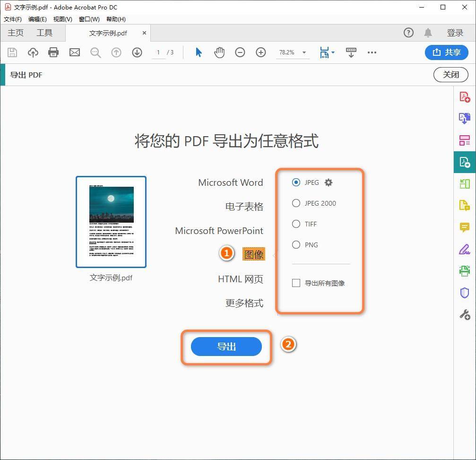Click the upload to cloud icon
476x460 pixels.
(x=33, y=52)
